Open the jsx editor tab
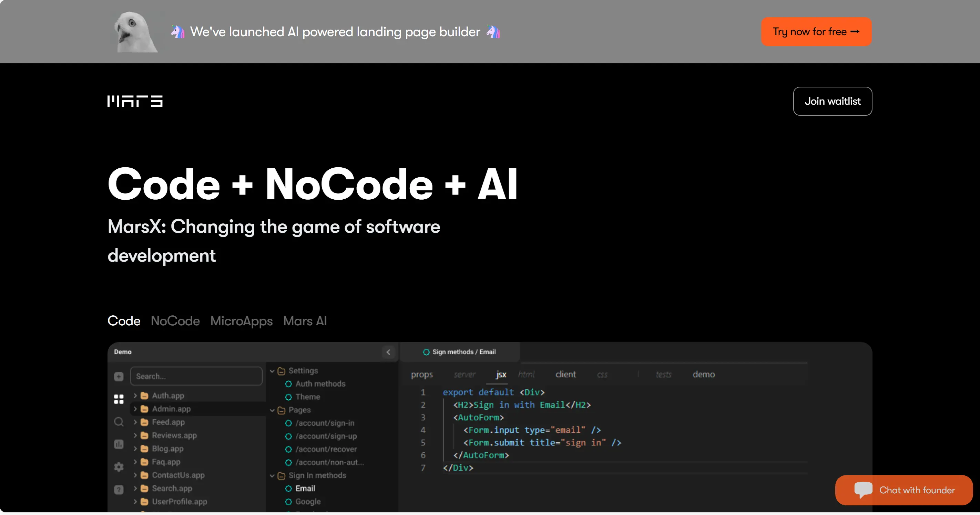Screen dimensions: 980x515 click(x=501, y=374)
